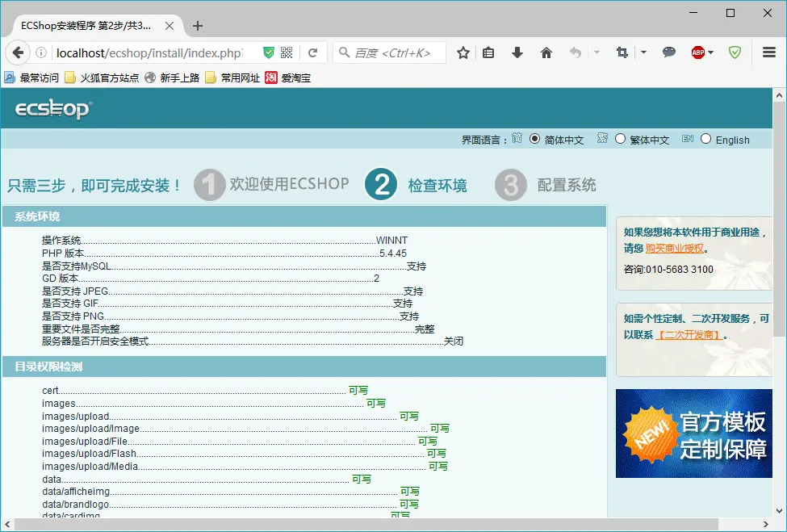The image size is (787, 532).
Task: Click the Downloads arrow icon
Action: point(517,52)
